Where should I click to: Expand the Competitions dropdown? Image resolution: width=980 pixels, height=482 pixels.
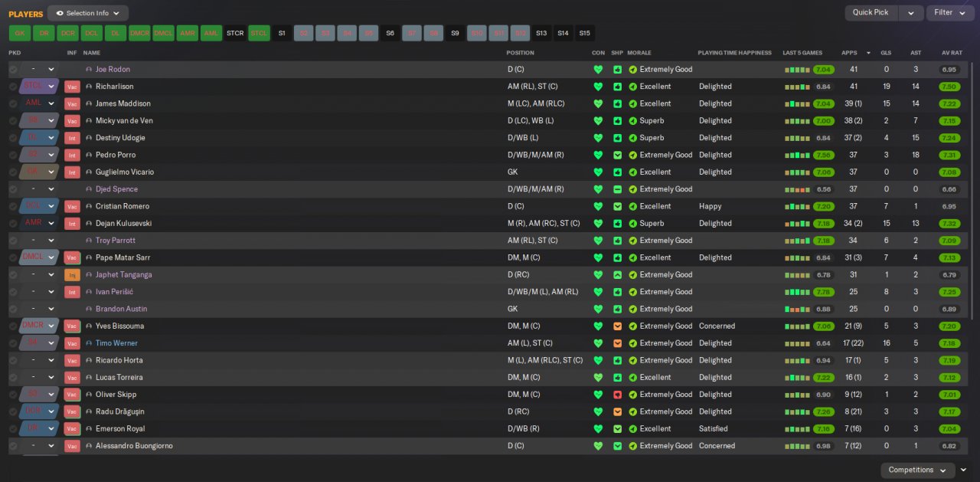[916, 470]
